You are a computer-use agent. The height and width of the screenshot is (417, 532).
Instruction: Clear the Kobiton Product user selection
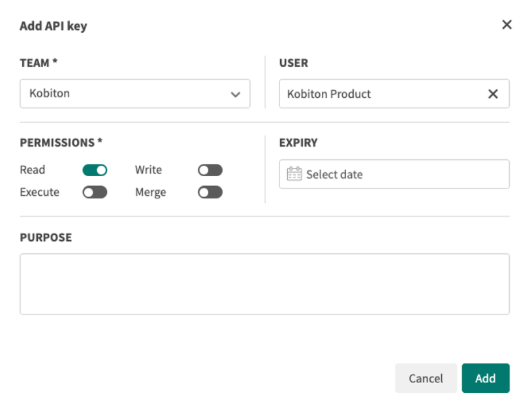click(x=493, y=94)
